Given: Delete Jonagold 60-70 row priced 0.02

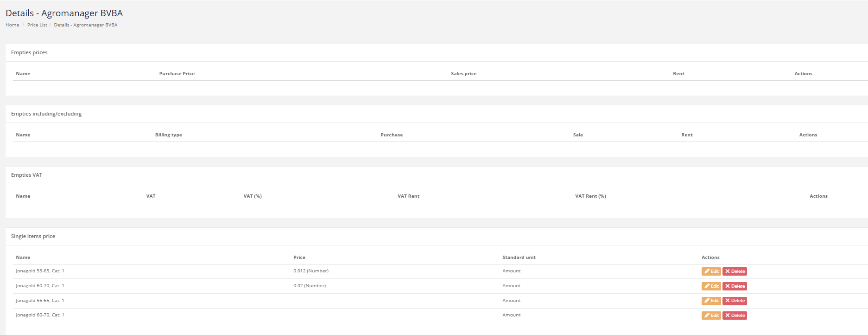Looking at the screenshot, I should [x=735, y=286].
